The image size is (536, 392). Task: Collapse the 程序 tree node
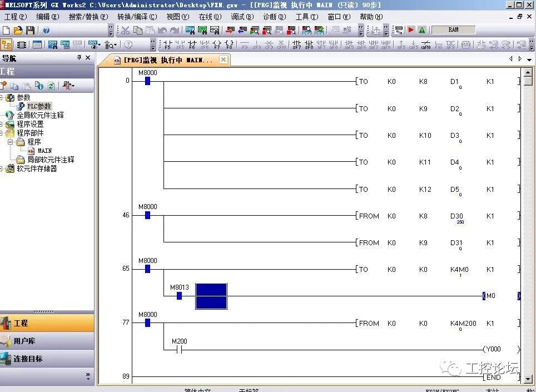pyautogui.click(x=10, y=142)
